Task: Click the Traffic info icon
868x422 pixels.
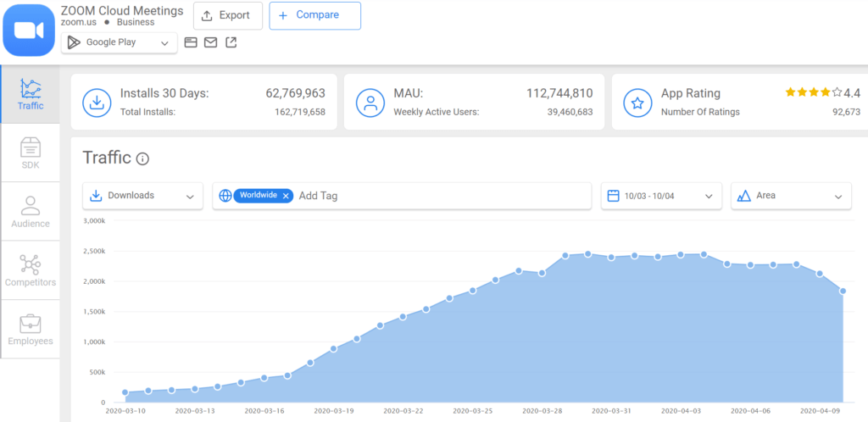Action: [142, 159]
